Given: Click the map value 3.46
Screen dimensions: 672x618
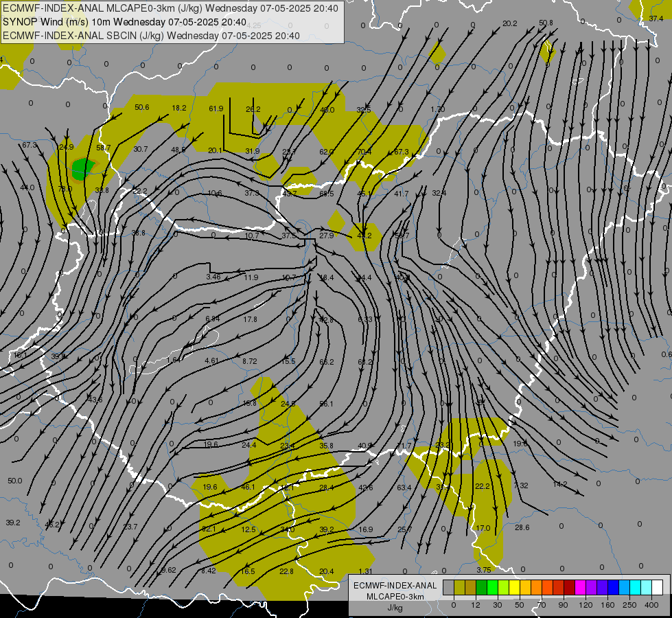Looking at the screenshot, I should tap(213, 277).
